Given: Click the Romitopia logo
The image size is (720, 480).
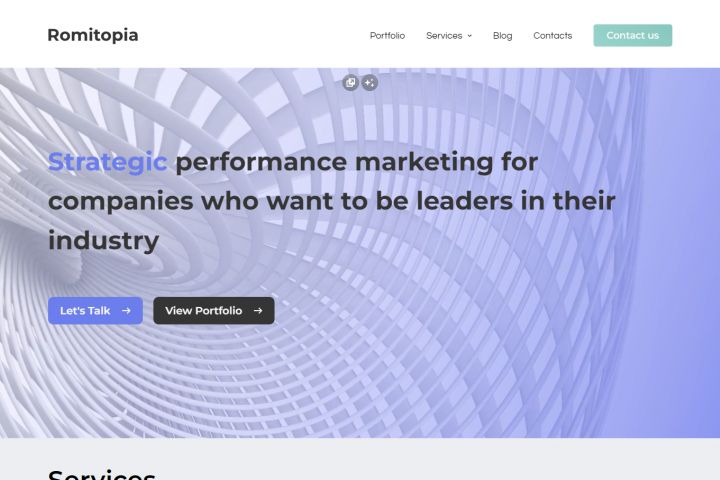Looking at the screenshot, I should coord(93,35).
